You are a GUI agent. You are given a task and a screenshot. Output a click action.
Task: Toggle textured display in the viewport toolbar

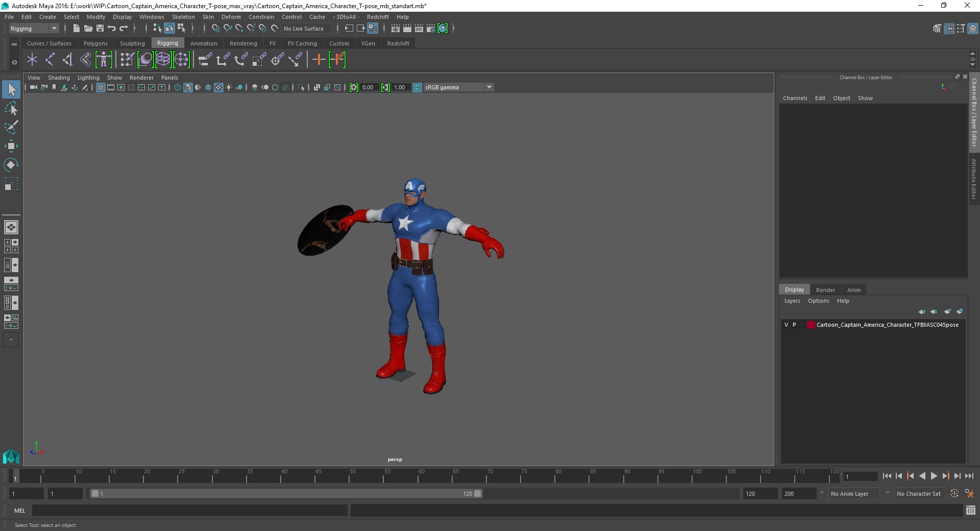218,87
